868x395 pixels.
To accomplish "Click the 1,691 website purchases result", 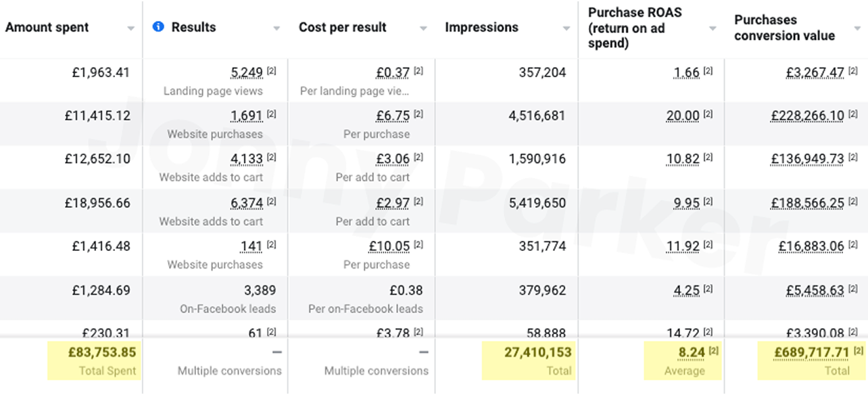I will point(246,116).
